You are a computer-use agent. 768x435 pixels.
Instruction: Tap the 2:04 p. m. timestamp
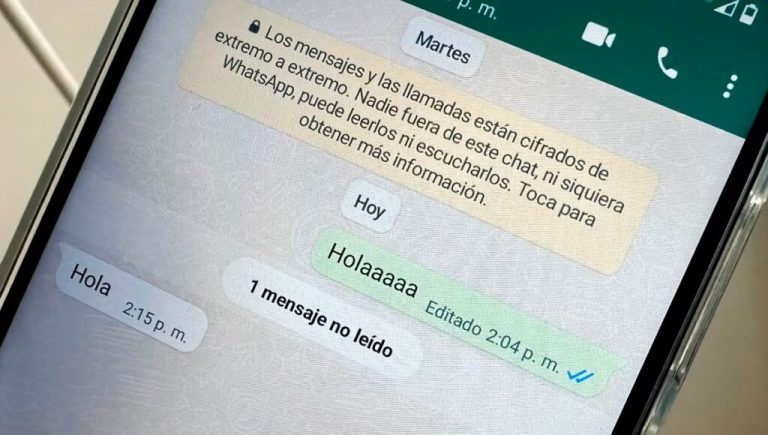pyautogui.click(x=522, y=348)
